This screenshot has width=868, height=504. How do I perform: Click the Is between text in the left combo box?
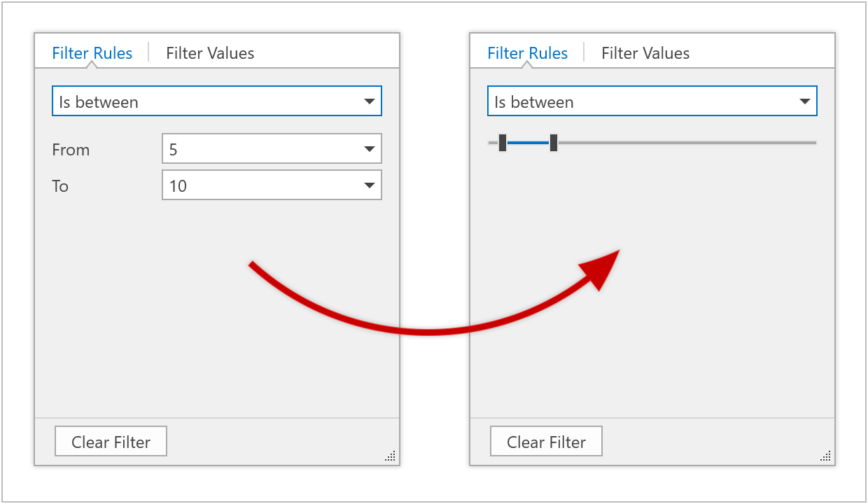(x=99, y=102)
